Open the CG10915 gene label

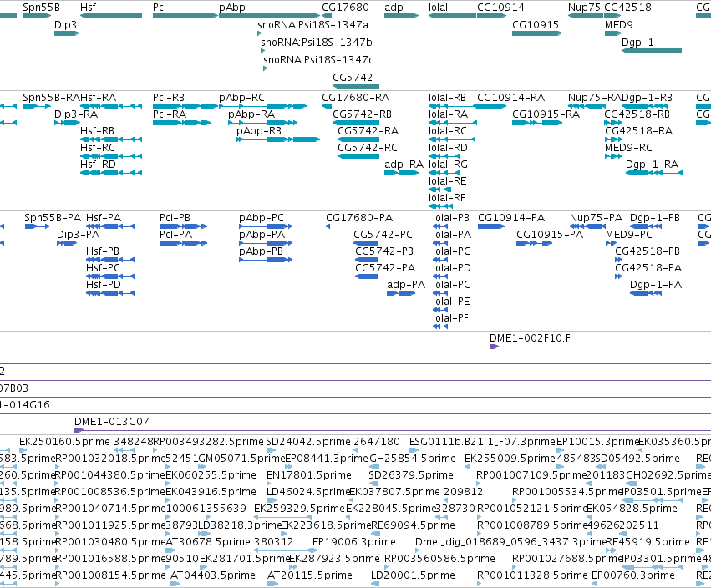(536, 24)
